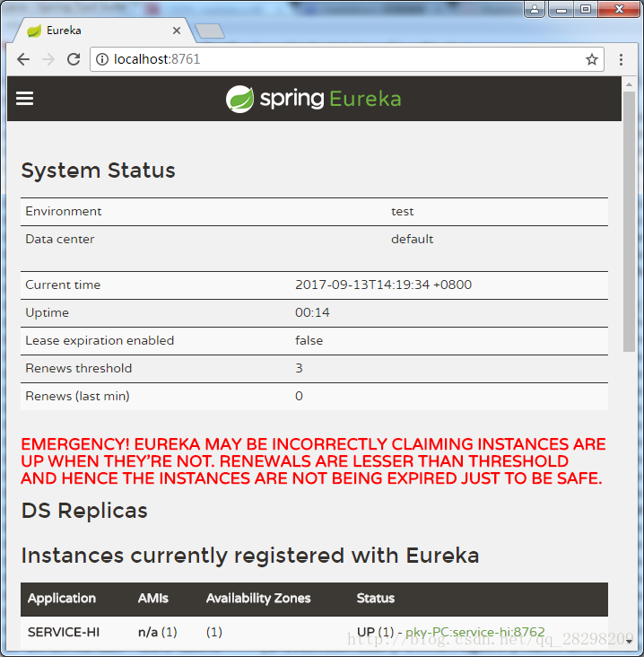Screen dimensions: 644x657
Task: Open the Chrome three-dot menu
Action: pos(621,59)
